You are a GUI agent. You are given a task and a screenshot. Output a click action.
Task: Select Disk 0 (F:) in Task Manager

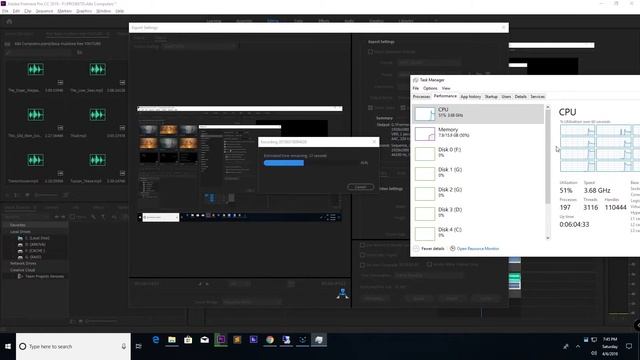478,154
